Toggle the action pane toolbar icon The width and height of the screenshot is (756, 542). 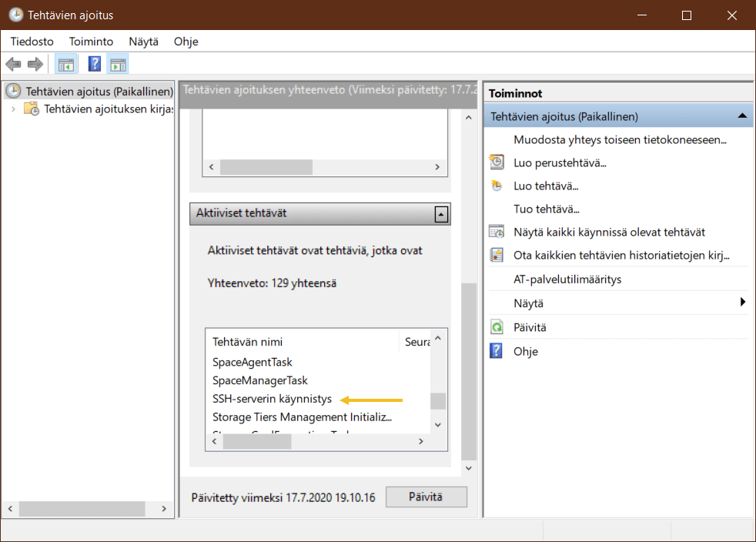point(118,64)
